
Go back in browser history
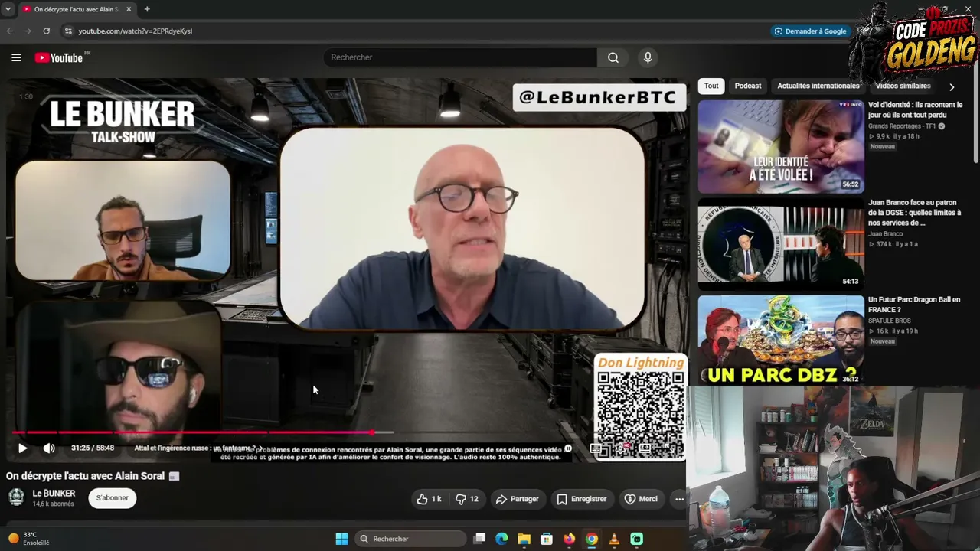10,31
